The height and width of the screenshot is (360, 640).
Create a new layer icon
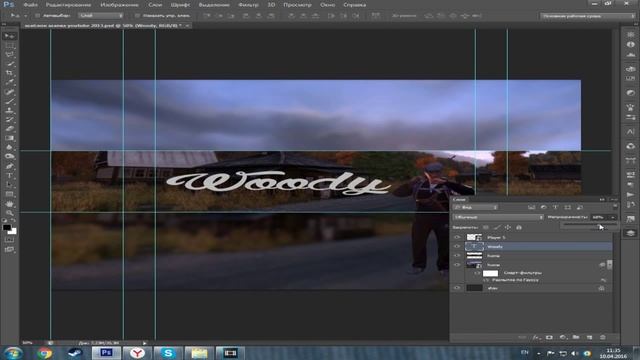coord(589,338)
